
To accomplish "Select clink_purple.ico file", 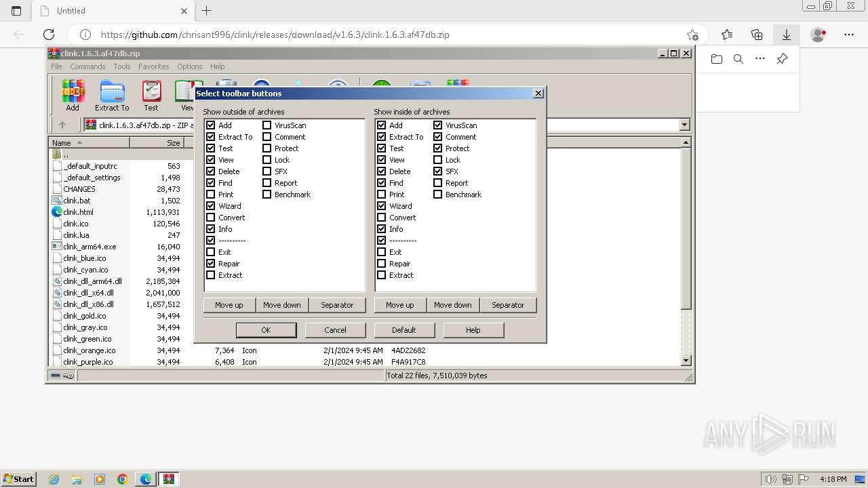I will (88, 362).
